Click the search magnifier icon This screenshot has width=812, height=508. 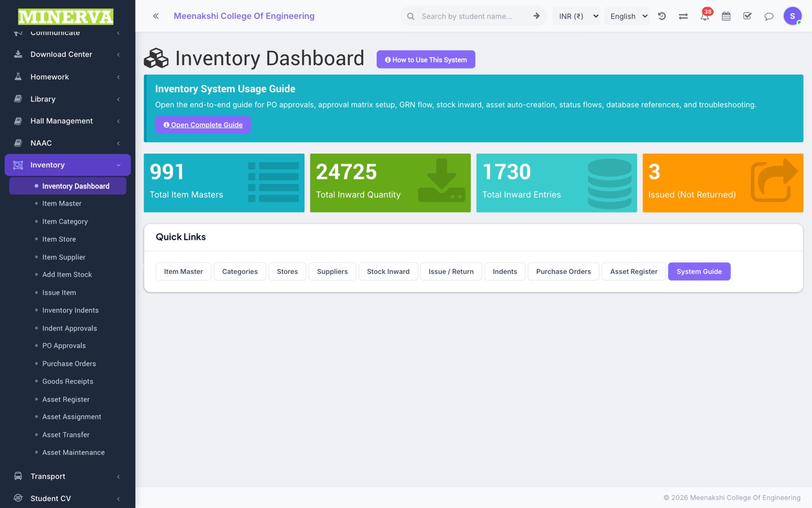(x=411, y=16)
